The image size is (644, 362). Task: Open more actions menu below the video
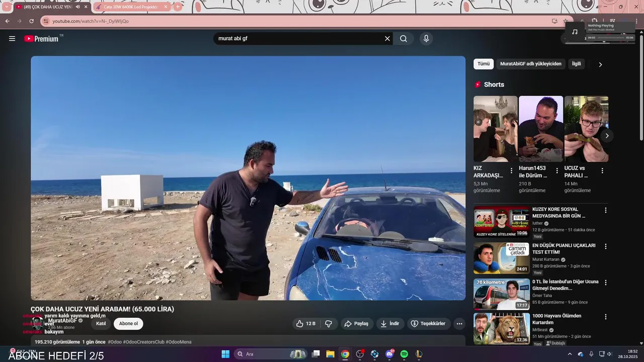pyautogui.click(x=459, y=324)
